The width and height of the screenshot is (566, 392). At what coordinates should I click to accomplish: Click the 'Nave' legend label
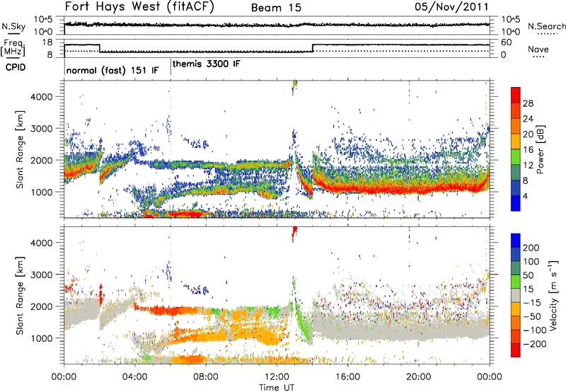point(538,49)
